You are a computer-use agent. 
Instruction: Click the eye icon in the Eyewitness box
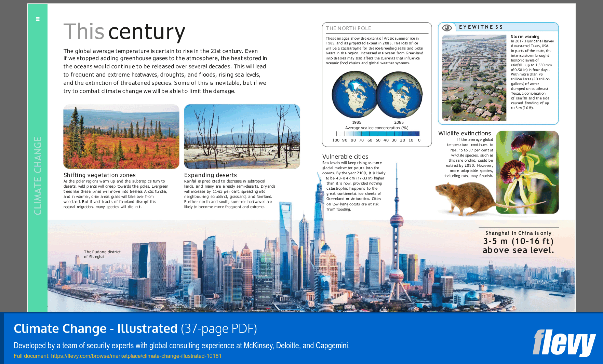click(447, 27)
